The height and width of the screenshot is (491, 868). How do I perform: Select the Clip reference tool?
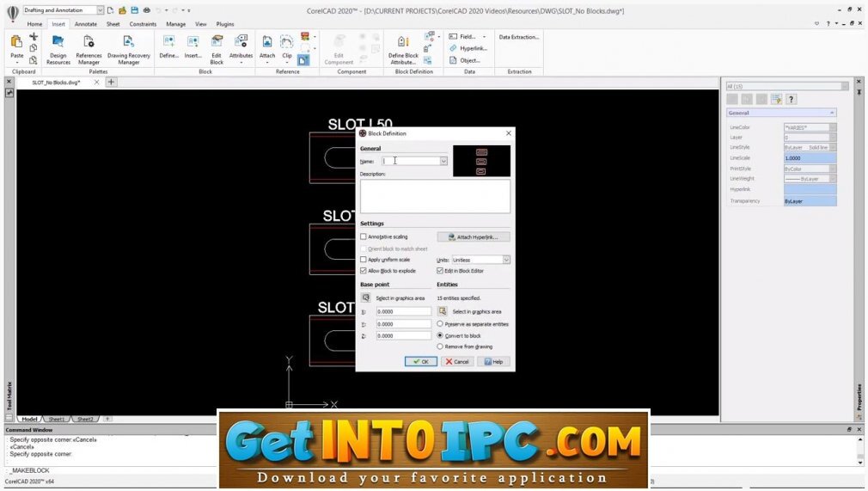pyautogui.click(x=287, y=42)
